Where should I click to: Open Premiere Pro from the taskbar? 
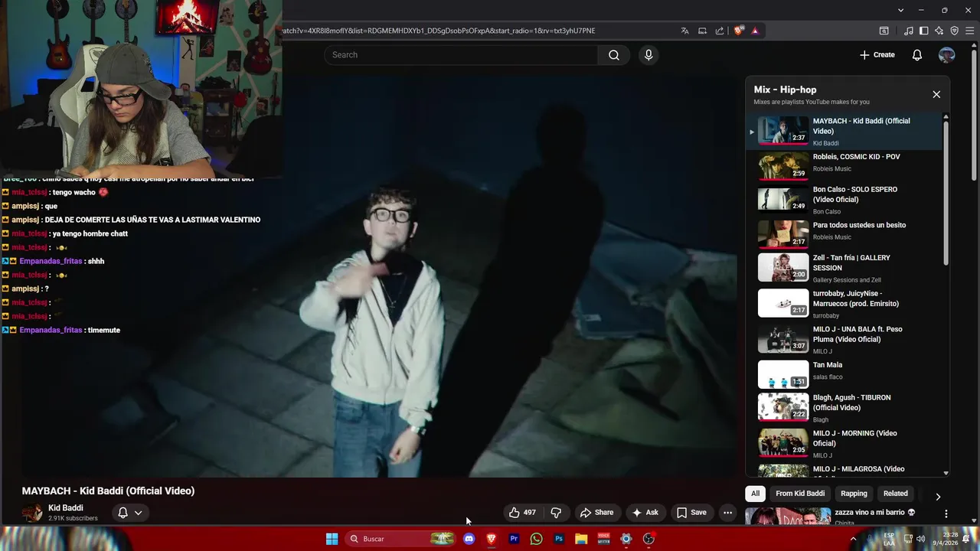tap(514, 539)
